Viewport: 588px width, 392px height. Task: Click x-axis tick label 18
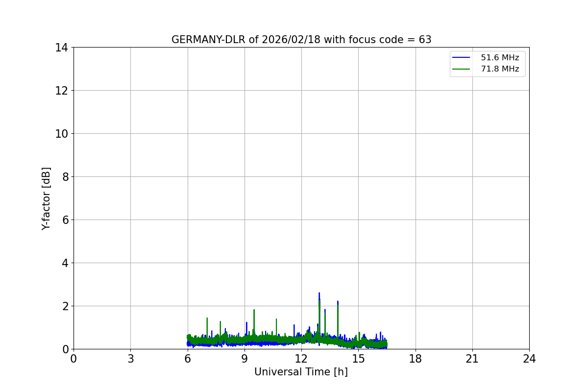tap(416, 359)
